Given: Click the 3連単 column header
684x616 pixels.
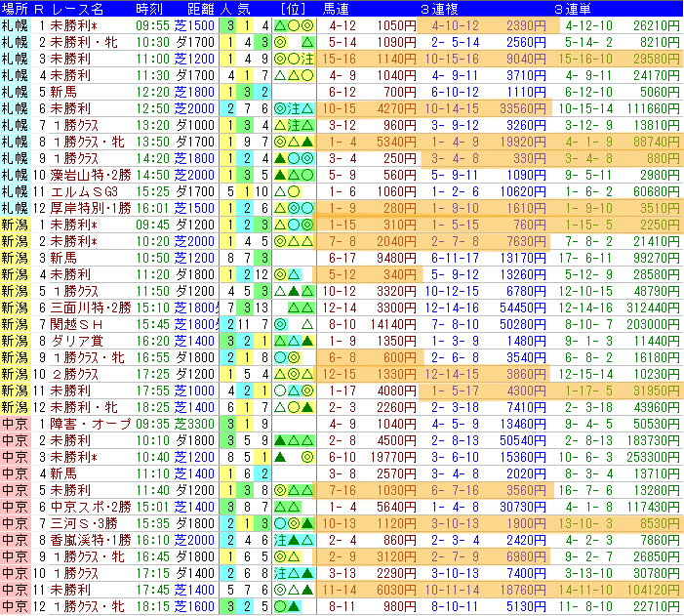Looking at the screenshot, I should coord(573,8).
